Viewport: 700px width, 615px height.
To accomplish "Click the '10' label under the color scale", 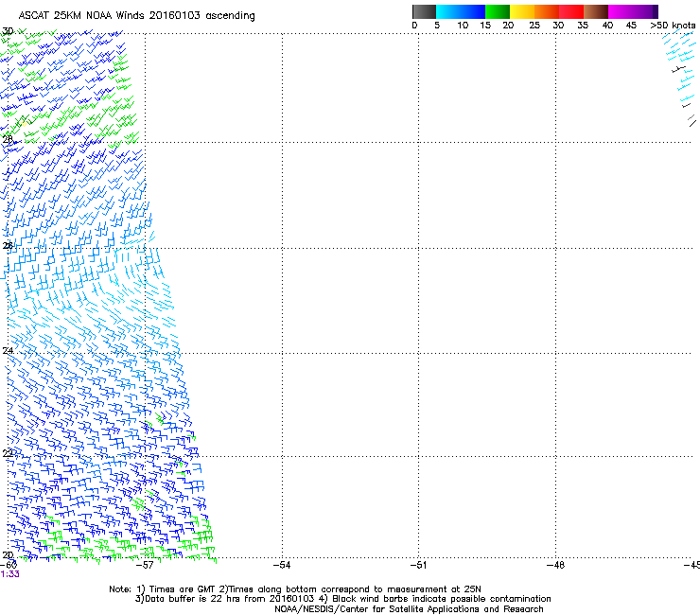I will click(463, 26).
